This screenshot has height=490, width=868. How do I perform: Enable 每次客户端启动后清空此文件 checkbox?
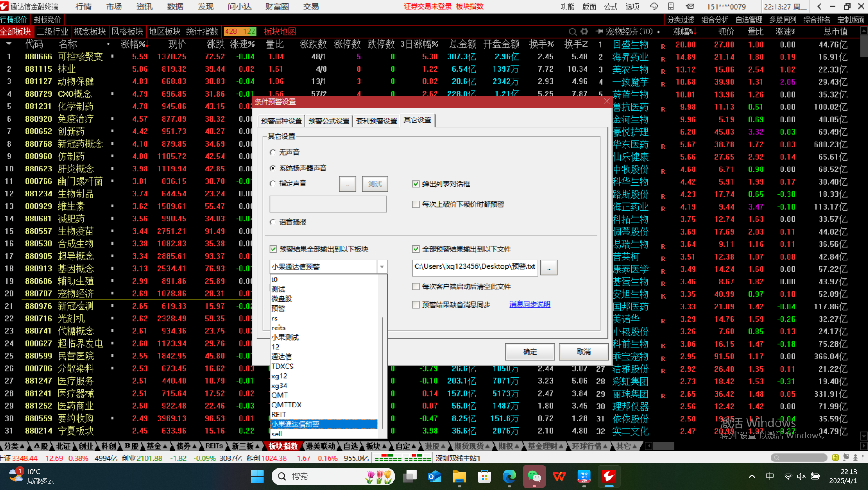(x=416, y=286)
